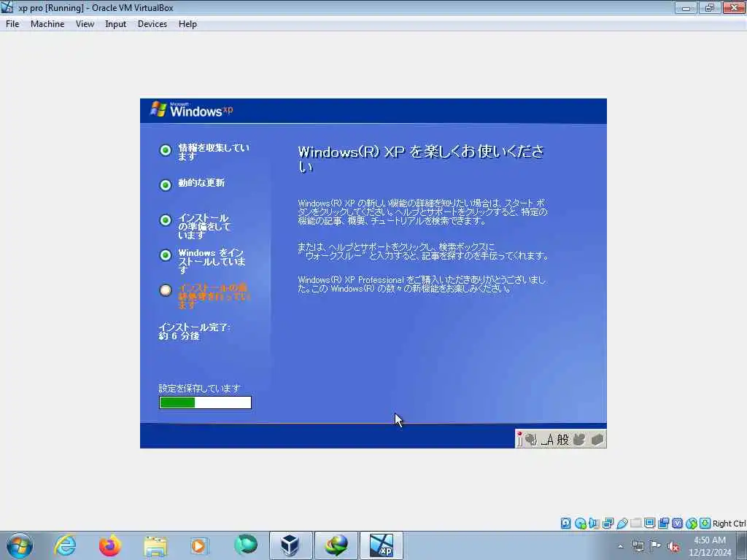Open the display settings status icon
The width and height of the screenshot is (747, 560).
(649, 524)
